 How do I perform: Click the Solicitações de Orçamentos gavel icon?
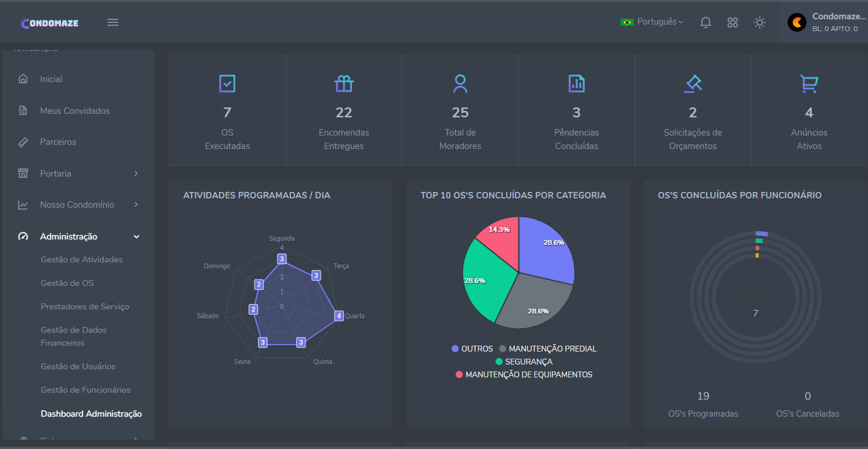693,83
